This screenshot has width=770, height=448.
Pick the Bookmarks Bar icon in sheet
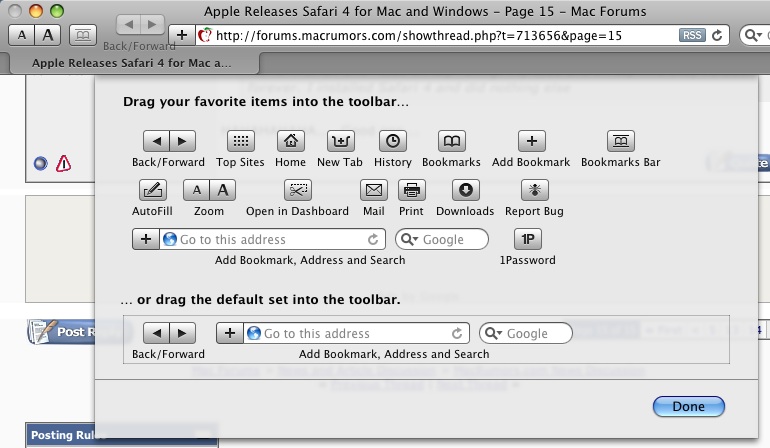(621, 141)
